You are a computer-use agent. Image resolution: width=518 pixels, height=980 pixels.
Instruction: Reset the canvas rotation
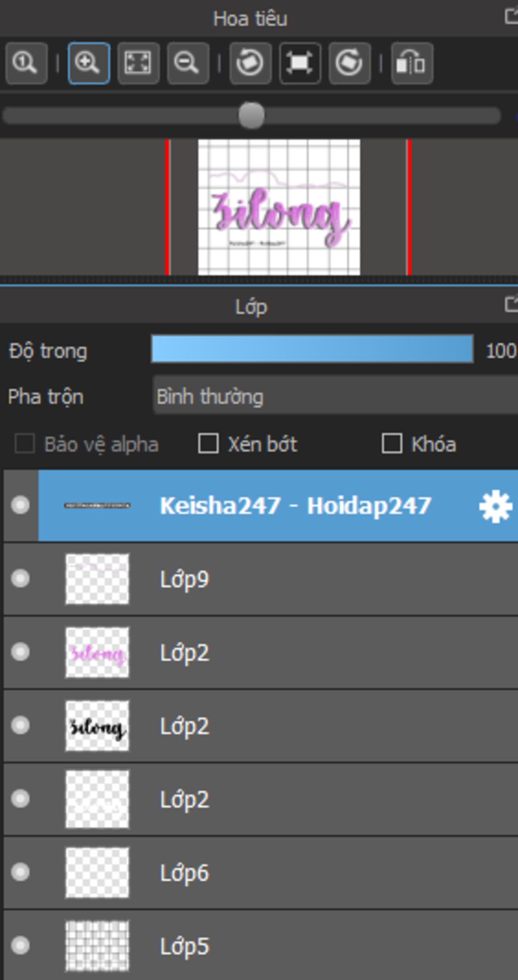[x=299, y=64]
